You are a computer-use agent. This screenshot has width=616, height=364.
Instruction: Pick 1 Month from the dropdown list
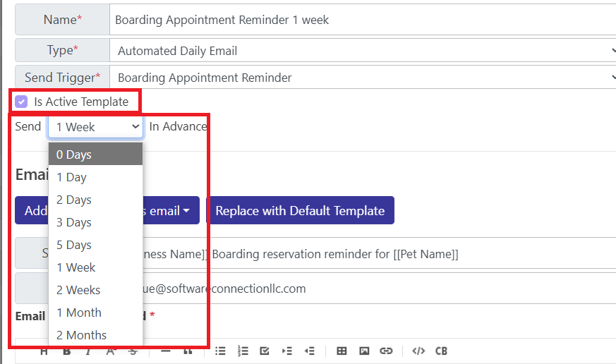point(95,313)
